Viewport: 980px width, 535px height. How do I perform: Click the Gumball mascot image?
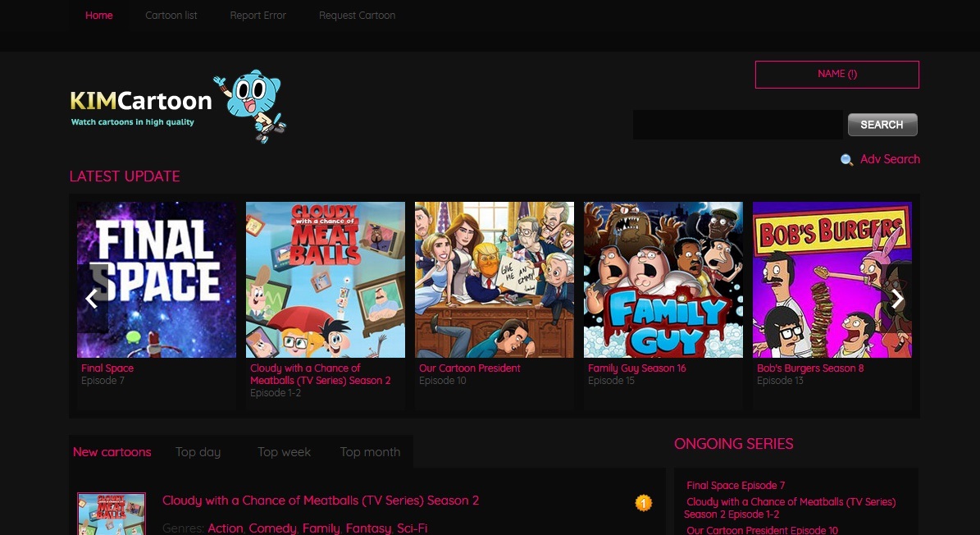coord(250,106)
